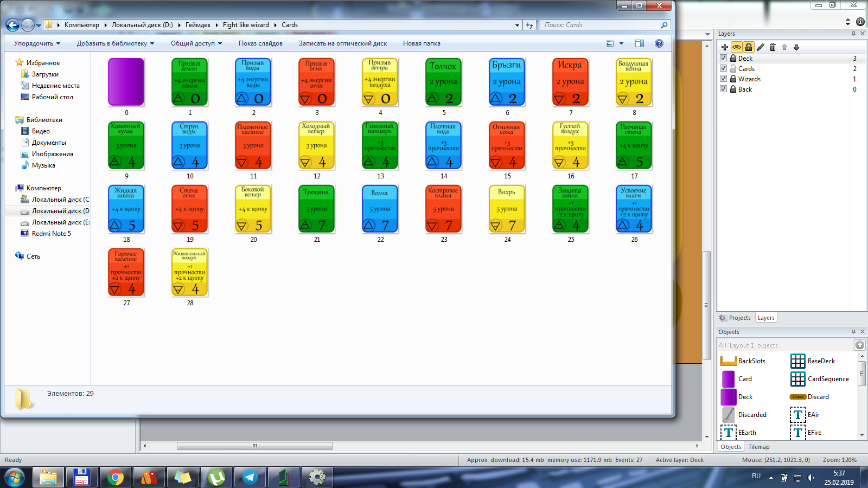
Task: Toggle layer visibility eye button
Action: [x=736, y=47]
